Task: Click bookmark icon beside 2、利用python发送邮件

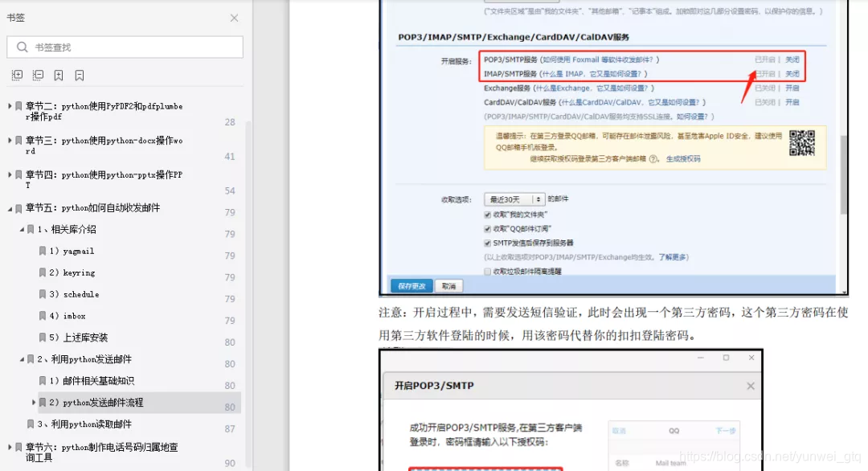Action: tap(31, 358)
